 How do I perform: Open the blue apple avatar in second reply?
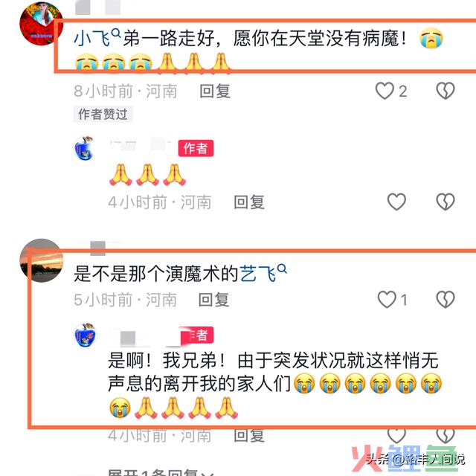click(x=86, y=335)
